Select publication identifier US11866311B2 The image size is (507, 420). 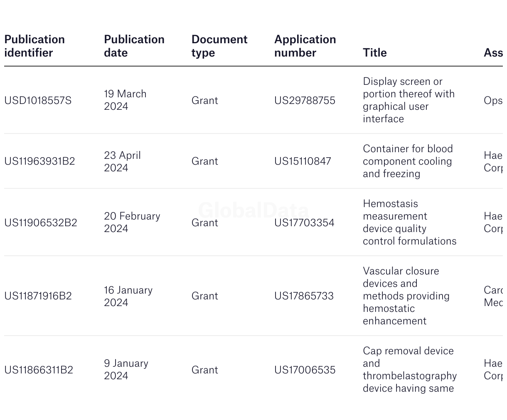[x=39, y=370]
